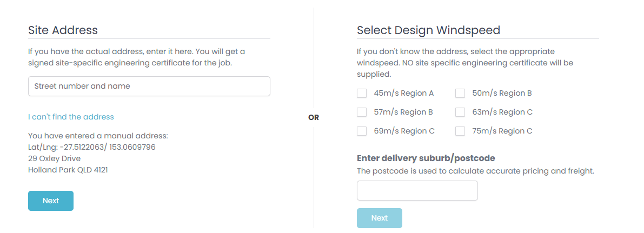Image resolution: width=644 pixels, height=233 pixels.
Task: Click the postcode pricing and freight note
Action: tap(475, 171)
